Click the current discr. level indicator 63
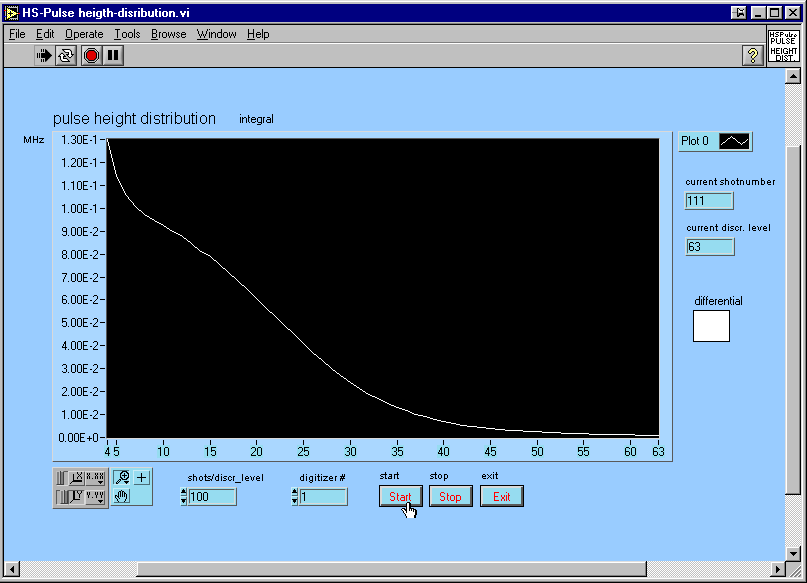The width and height of the screenshot is (807, 583). click(x=710, y=246)
